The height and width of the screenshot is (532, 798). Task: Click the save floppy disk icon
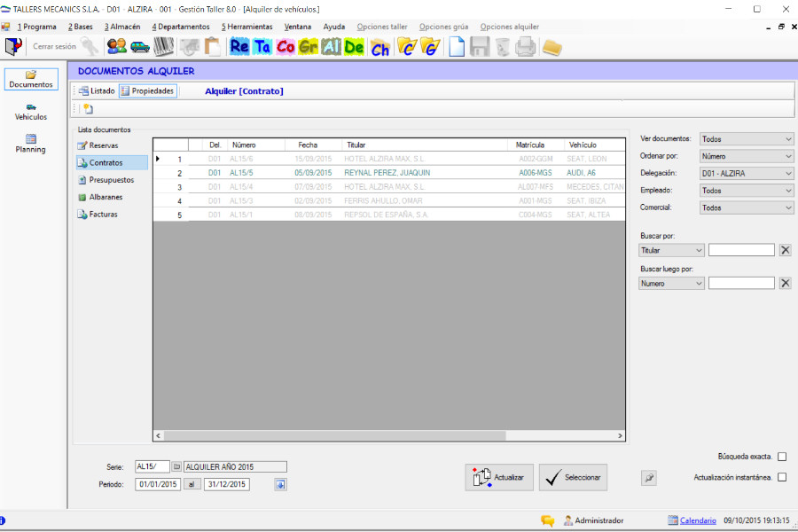[480, 47]
